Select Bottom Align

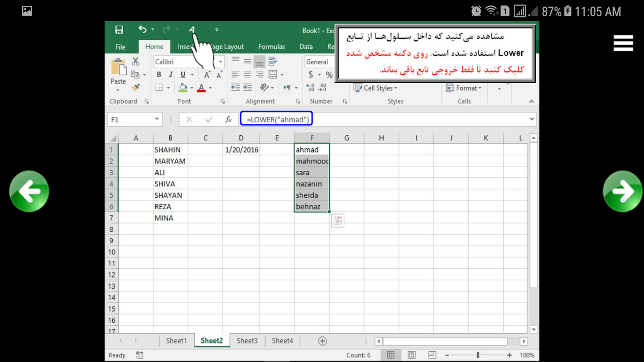click(x=259, y=62)
